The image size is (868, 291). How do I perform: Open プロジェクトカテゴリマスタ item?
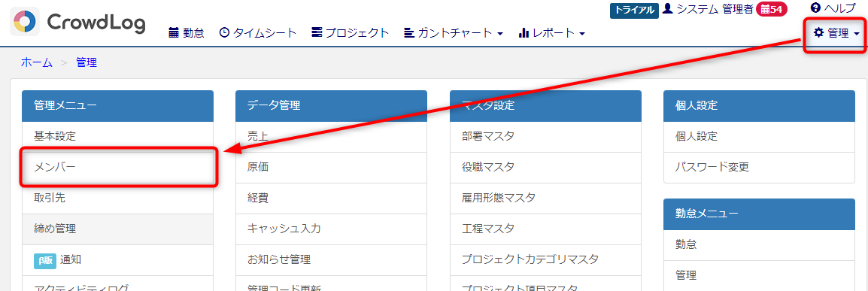(546, 259)
